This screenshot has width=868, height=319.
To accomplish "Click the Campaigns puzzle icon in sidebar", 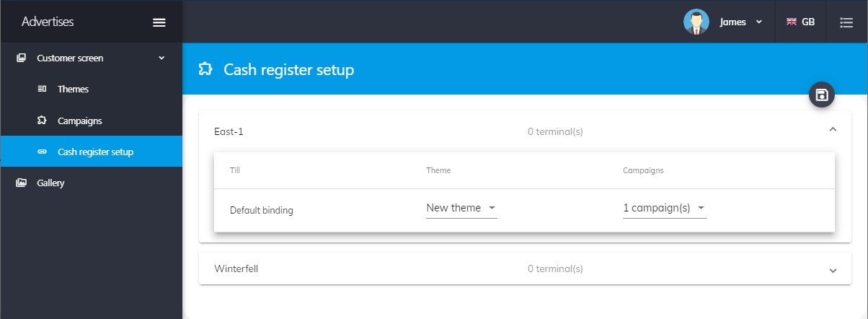I will pyautogui.click(x=42, y=121).
